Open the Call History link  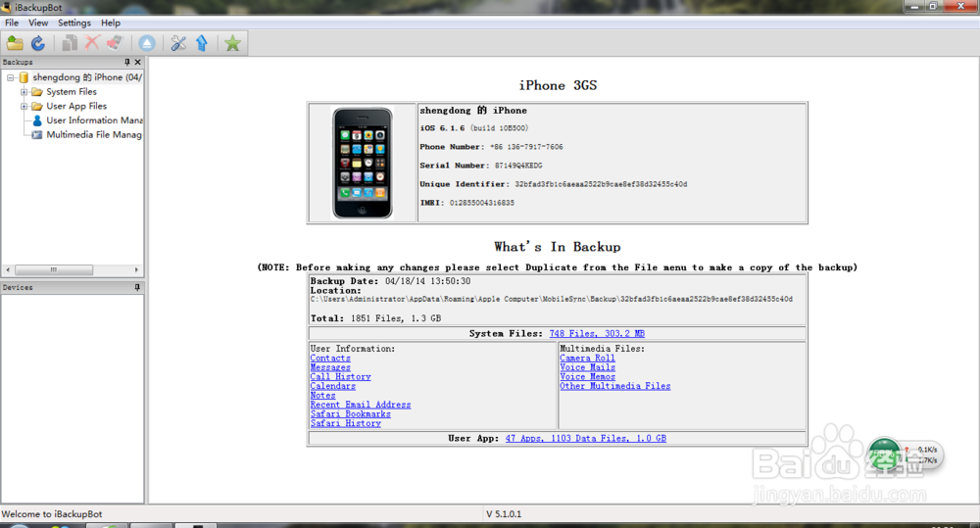tap(341, 377)
